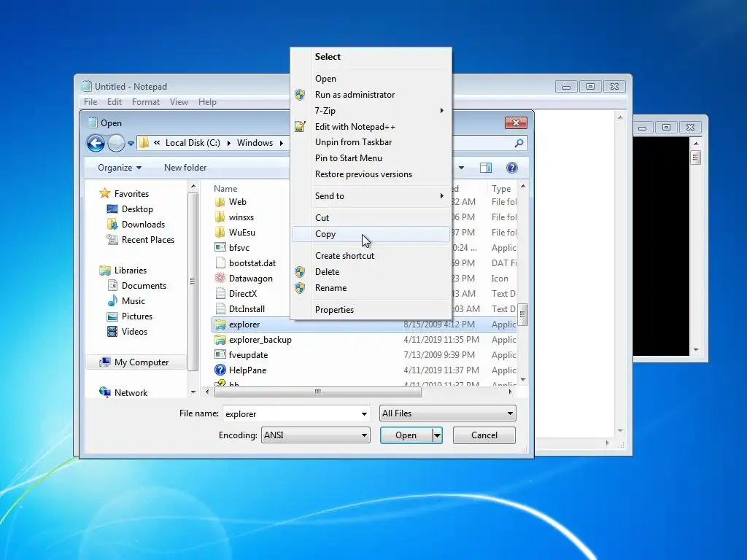Image resolution: width=747 pixels, height=560 pixels.
Task: Open the recent locations dropdown arrow
Action: click(131, 144)
